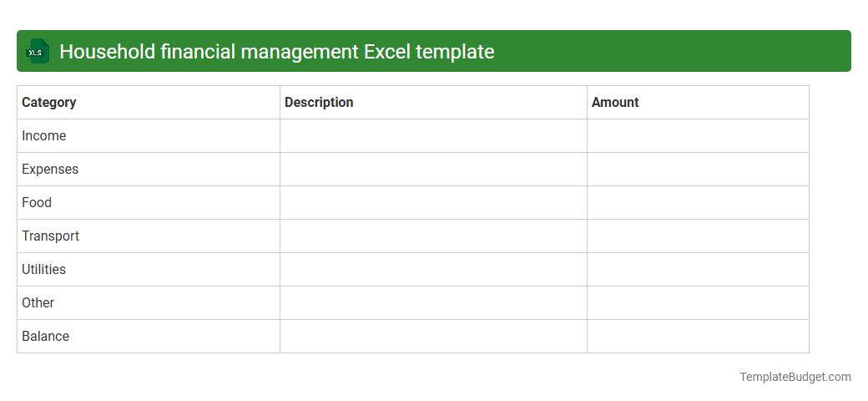Click the Balance category cell
Screen dimensions: 868x401
pos(149,336)
